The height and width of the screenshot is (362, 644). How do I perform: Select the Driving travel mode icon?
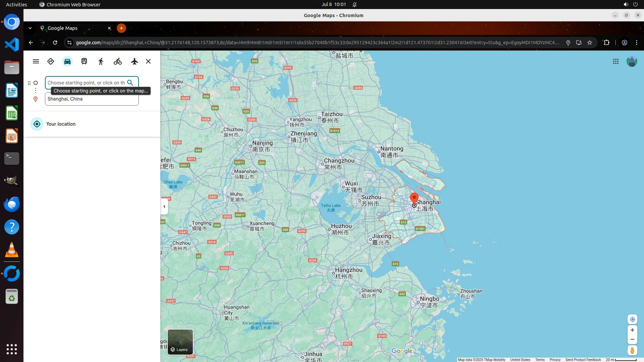67,62
